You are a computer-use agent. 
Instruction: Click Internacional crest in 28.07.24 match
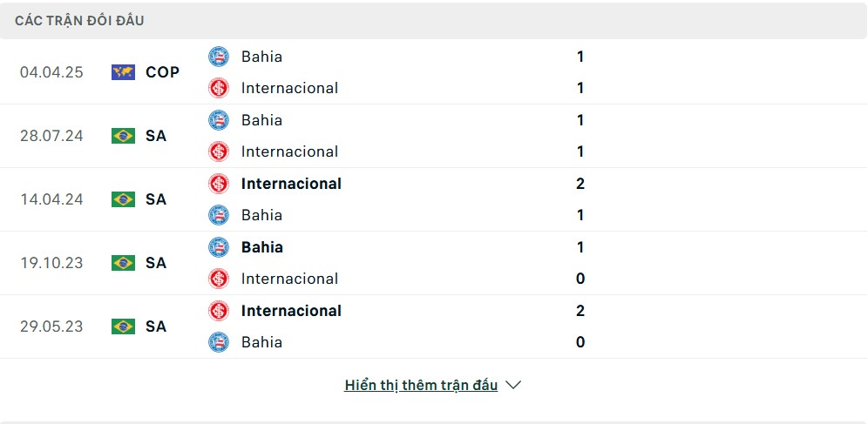coord(219,151)
